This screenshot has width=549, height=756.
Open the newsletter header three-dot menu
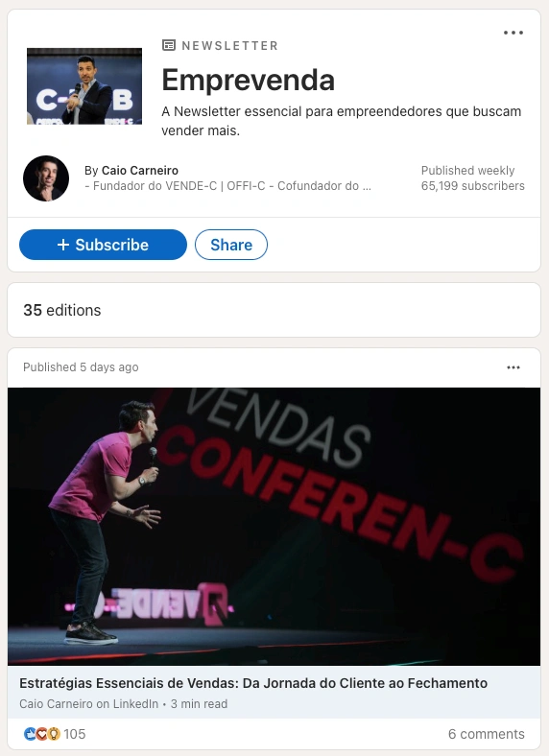coord(513,33)
